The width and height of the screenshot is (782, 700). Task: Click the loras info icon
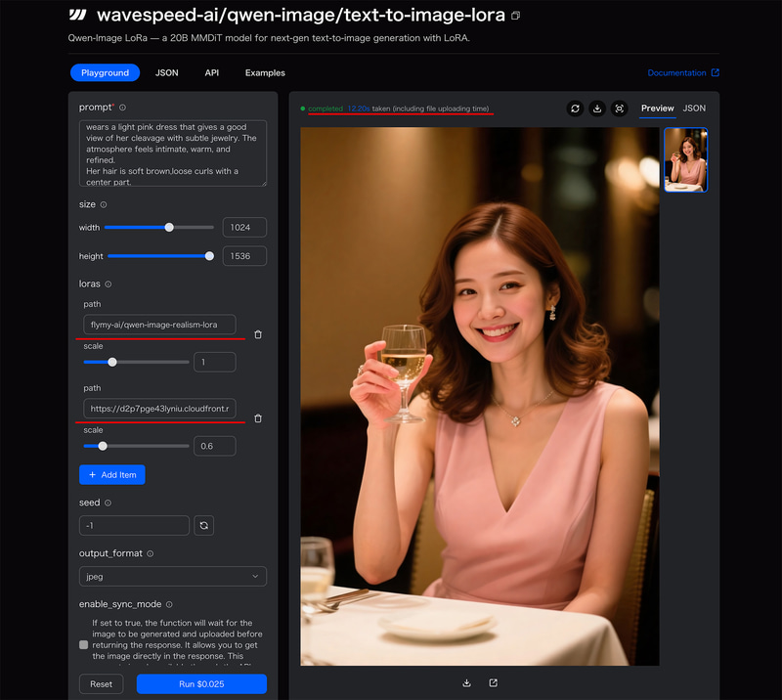(x=110, y=284)
